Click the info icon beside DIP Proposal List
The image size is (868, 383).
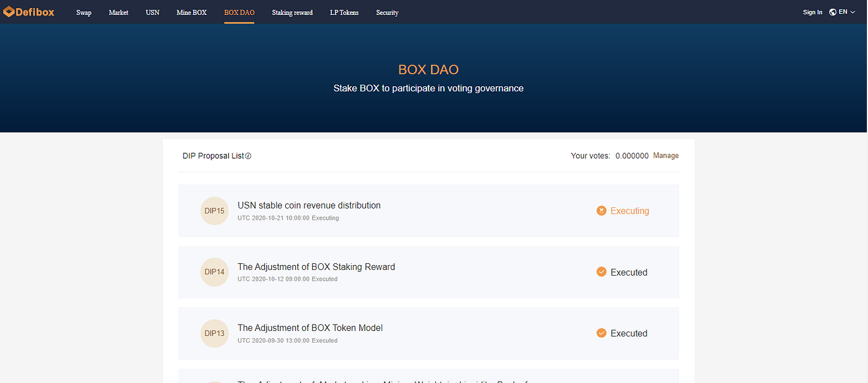(x=248, y=156)
